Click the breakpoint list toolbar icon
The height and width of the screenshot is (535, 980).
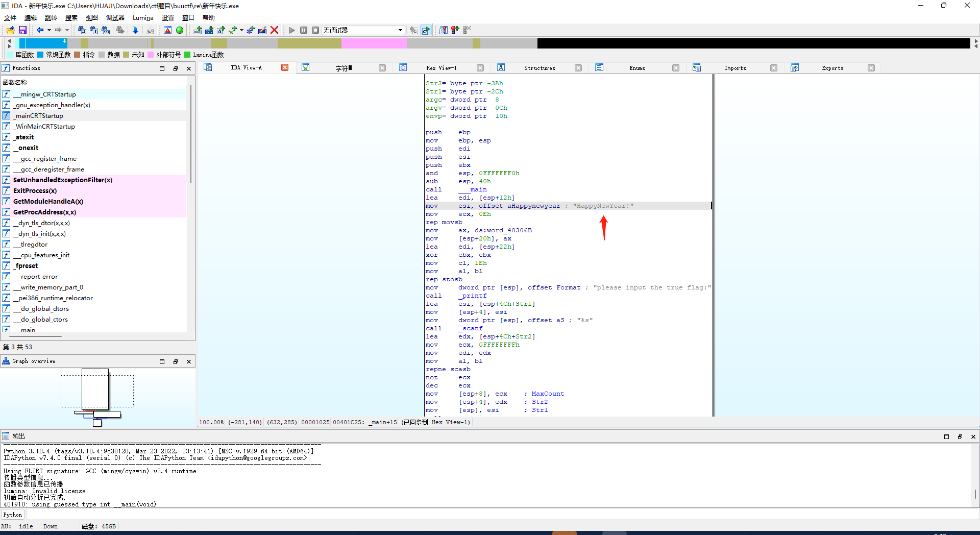(443, 30)
